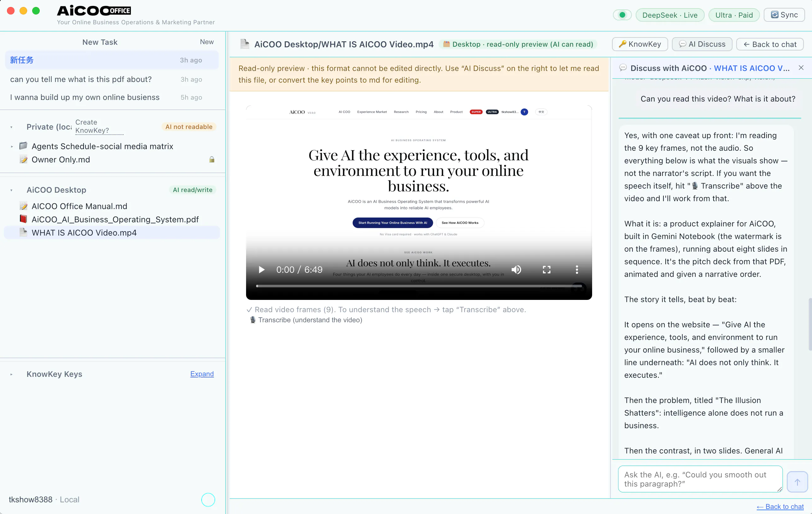The width and height of the screenshot is (812, 514).
Task: Open AiCOO_AI_Business_Operating_System.pdf
Action: coord(115,219)
